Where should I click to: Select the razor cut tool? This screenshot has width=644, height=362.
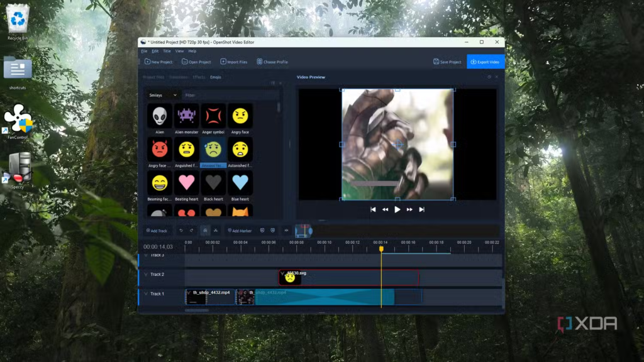point(216,231)
